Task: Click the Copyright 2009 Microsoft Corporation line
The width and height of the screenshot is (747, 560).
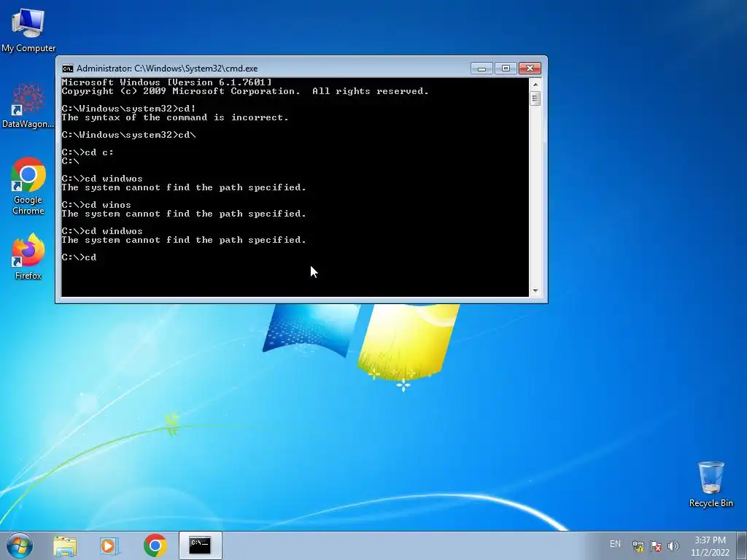Action: pyautogui.click(x=245, y=91)
